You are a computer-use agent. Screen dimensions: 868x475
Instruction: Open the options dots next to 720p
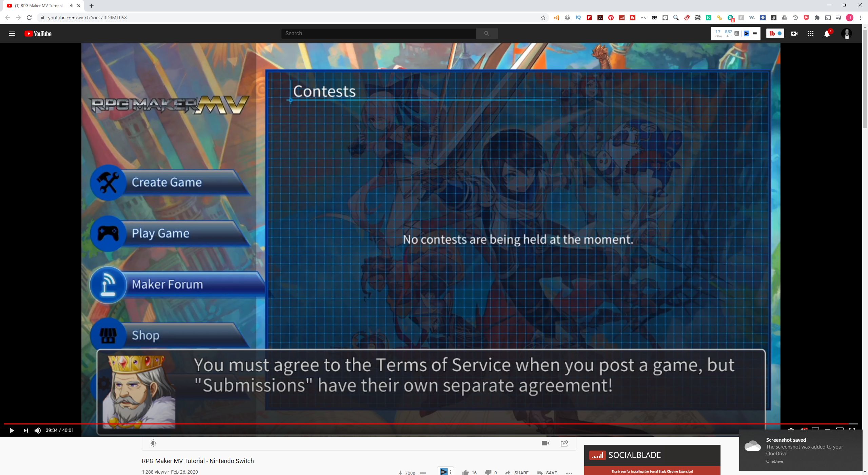[x=423, y=473]
